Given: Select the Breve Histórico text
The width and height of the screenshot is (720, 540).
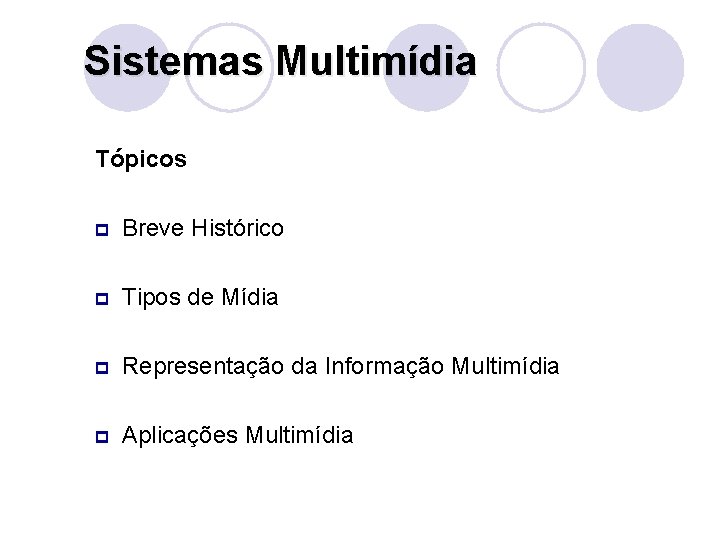Looking at the screenshot, I should tap(202, 229).
